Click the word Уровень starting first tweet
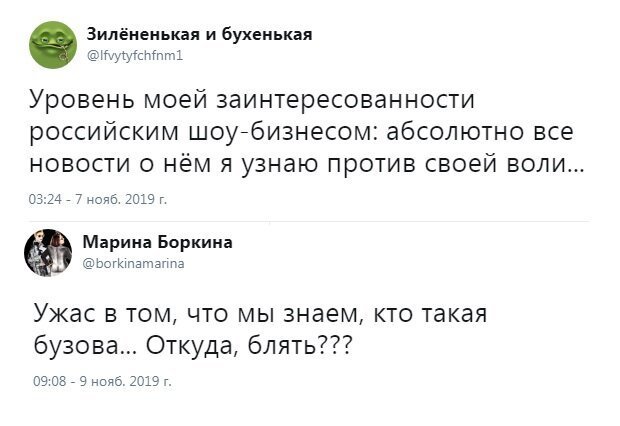Viewport: 620px width, 426px height. pos(80,102)
